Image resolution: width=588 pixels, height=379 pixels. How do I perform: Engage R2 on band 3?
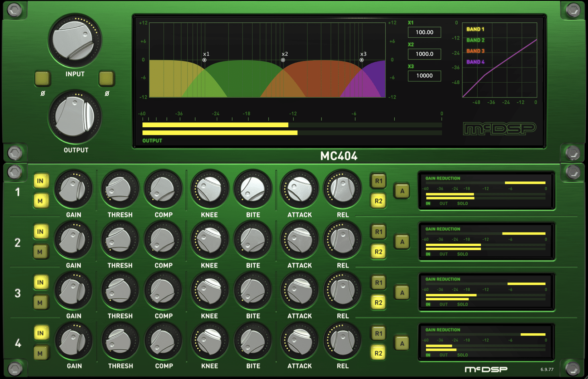coord(378,302)
